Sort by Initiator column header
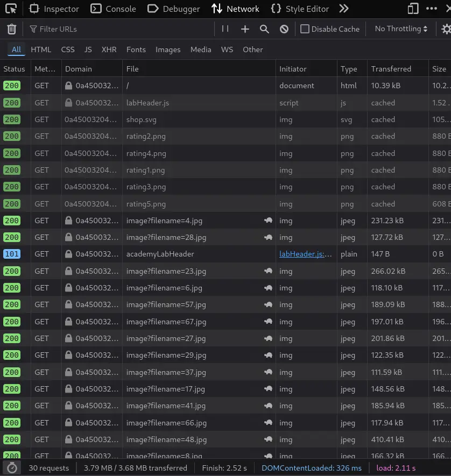Image resolution: width=451 pixels, height=476 pixels. pos(306,69)
